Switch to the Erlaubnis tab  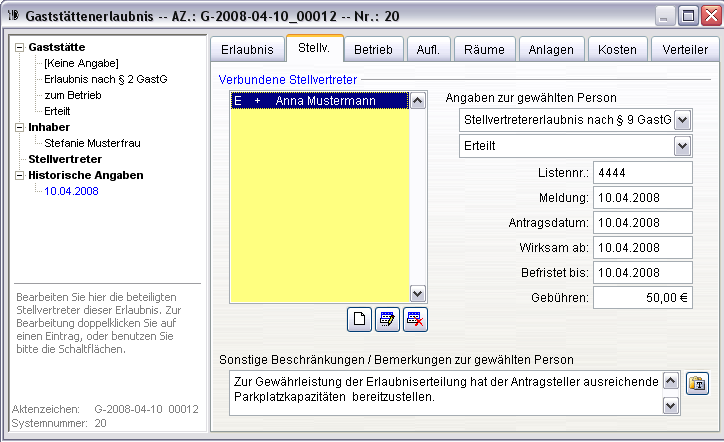(247, 50)
